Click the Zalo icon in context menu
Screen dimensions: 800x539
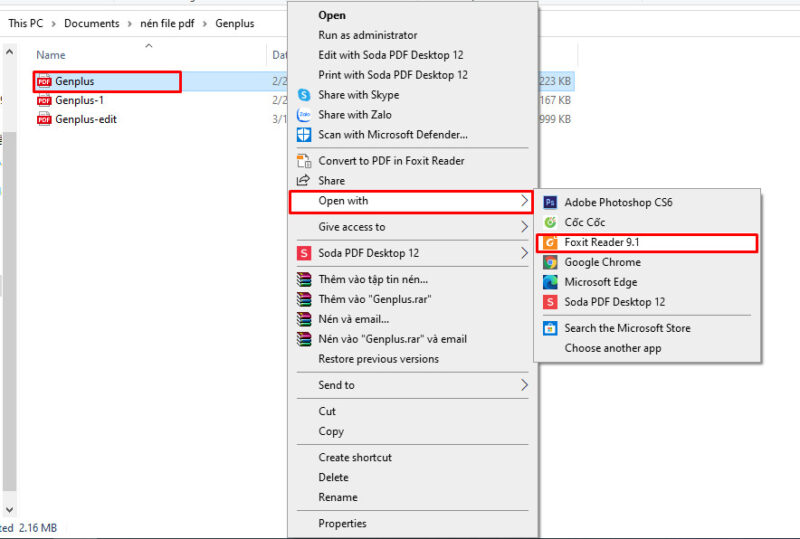(x=304, y=115)
